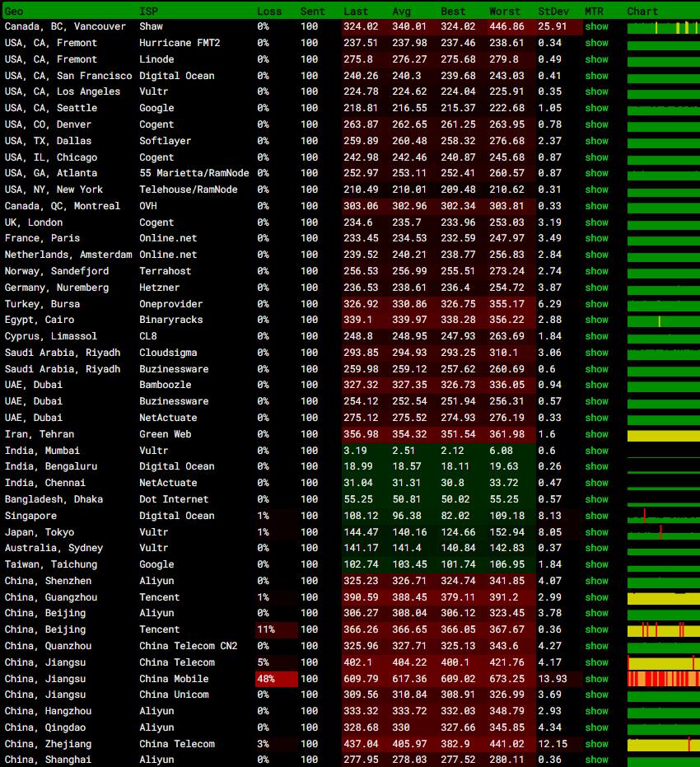Open 'show' for Dubai NetActuate

point(596,418)
